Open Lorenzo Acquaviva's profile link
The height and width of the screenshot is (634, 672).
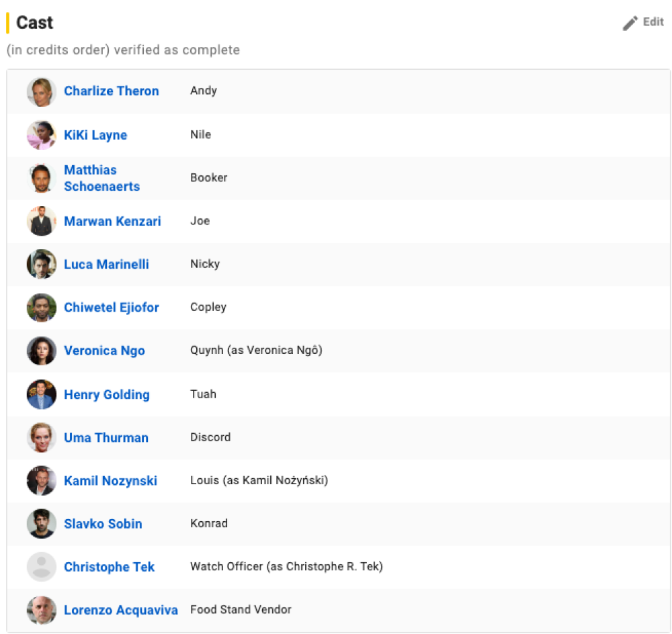point(121,610)
